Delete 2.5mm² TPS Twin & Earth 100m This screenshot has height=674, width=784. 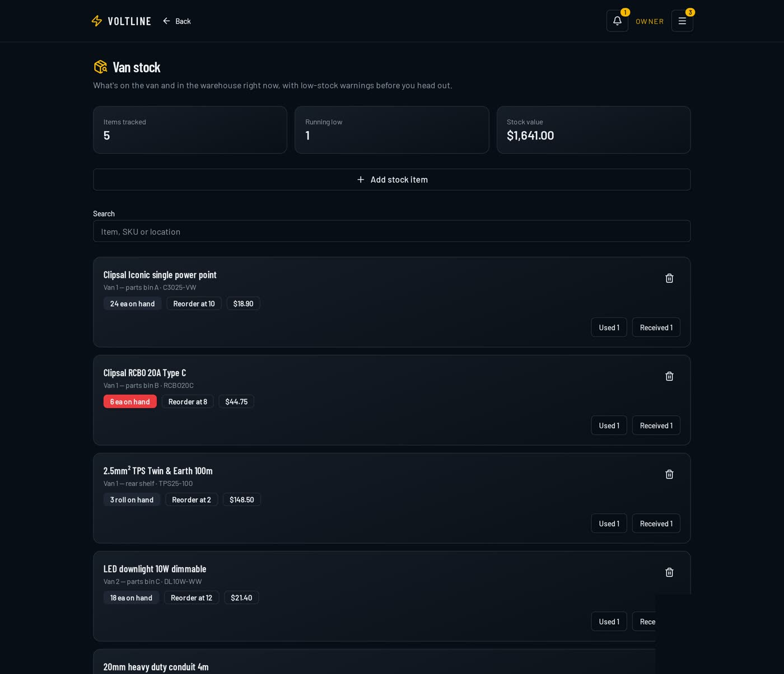(669, 474)
